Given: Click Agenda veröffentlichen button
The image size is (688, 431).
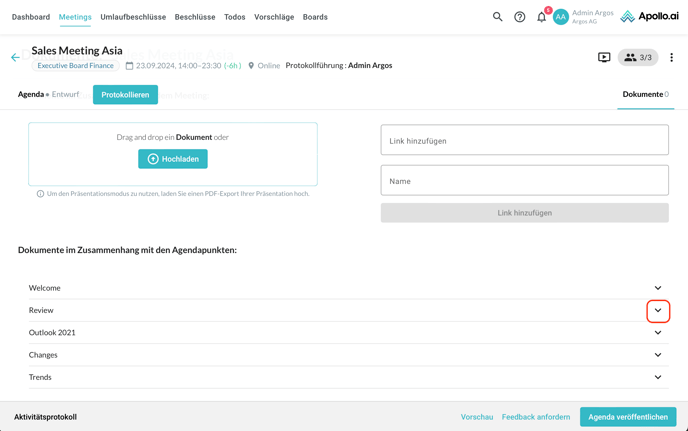Looking at the screenshot, I should point(628,417).
